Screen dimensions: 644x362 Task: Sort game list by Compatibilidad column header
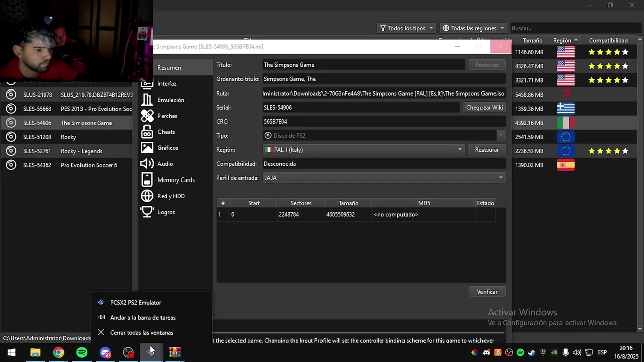coord(608,40)
